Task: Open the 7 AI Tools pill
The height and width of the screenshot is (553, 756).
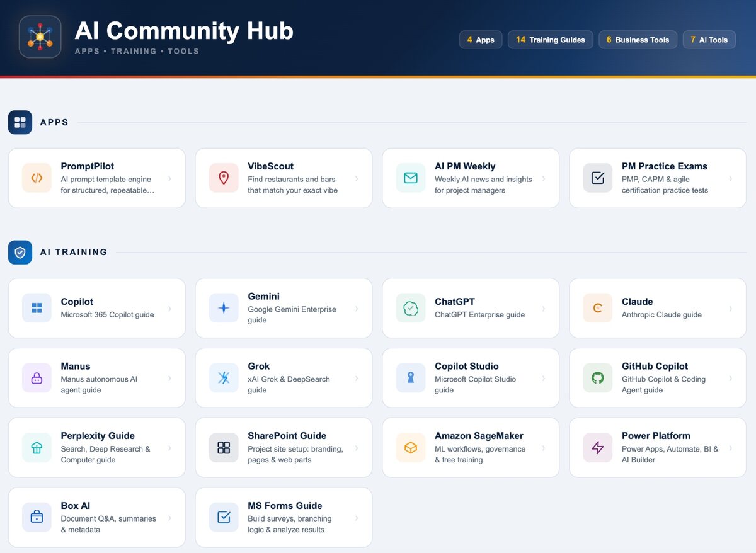Action: (x=709, y=40)
